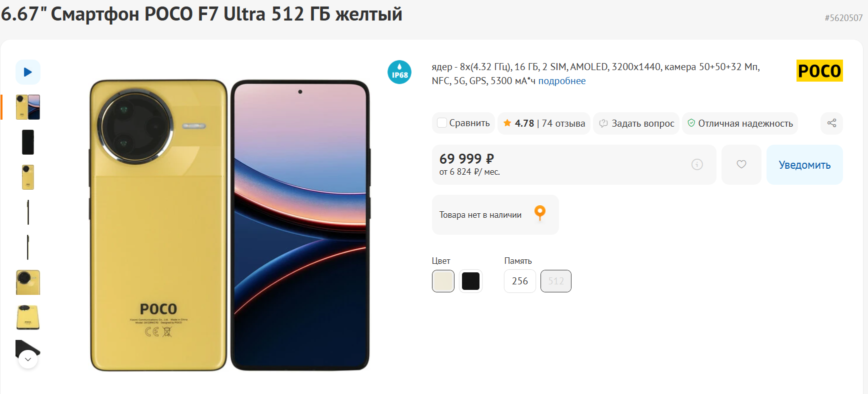
Task: Select the black phone front thumbnail
Action: (28, 142)
